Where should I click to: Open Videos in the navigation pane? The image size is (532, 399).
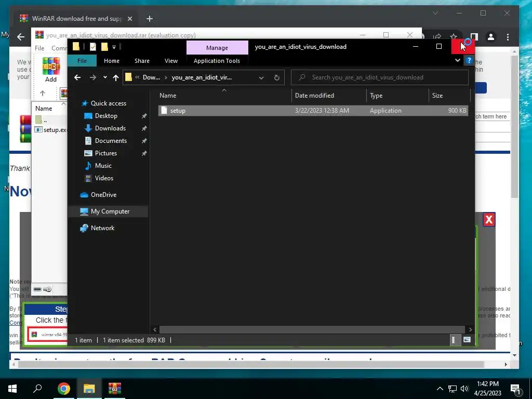104,178
